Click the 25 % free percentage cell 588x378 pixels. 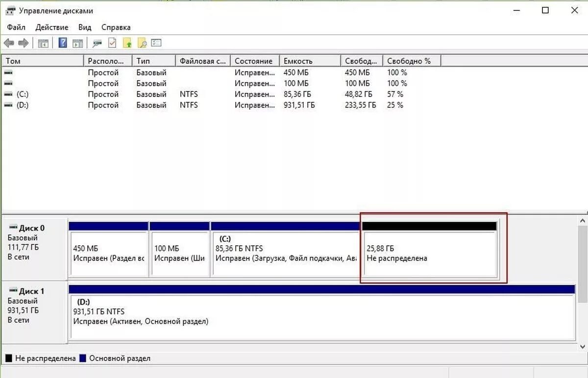395,105
